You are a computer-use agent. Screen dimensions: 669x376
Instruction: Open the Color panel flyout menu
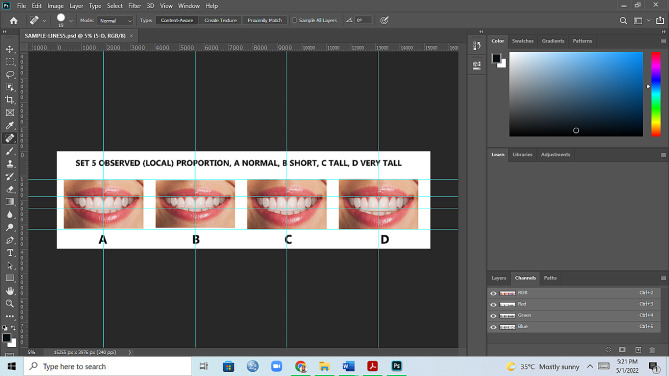(x=663, y=41)
